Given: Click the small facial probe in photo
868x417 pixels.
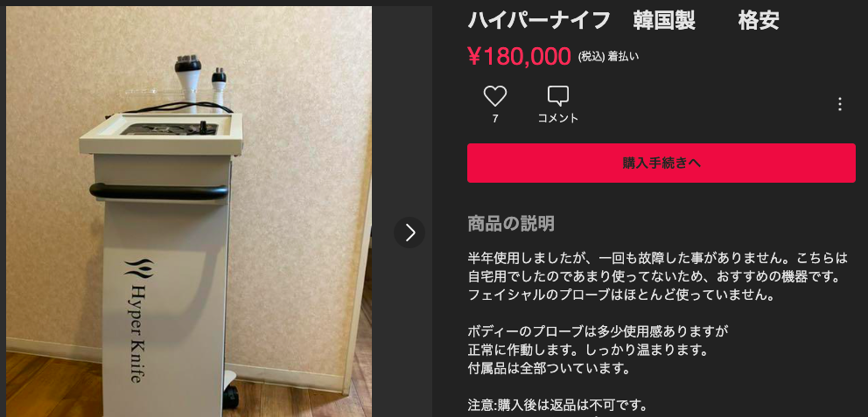Looking at the screenshot, I should coord(219,87).
